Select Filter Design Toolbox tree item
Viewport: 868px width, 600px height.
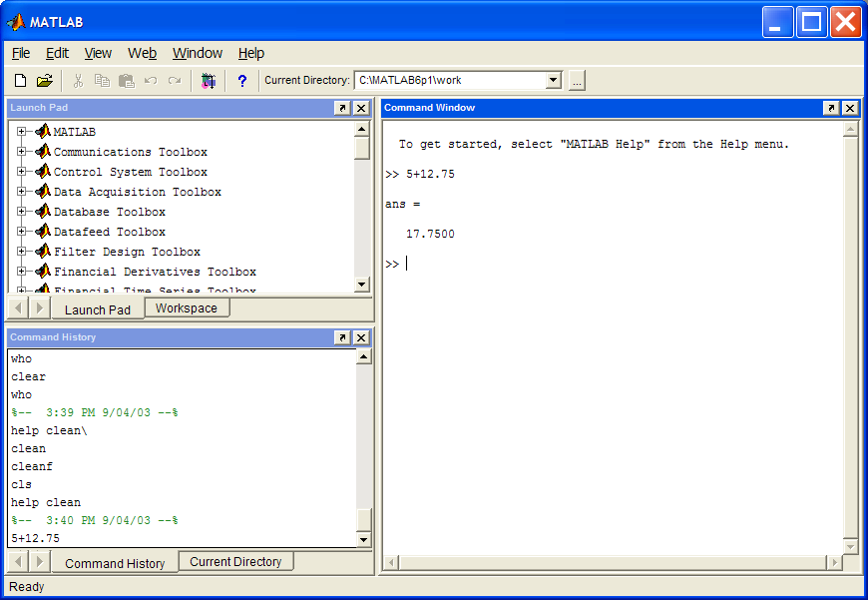tap(127, 252)
